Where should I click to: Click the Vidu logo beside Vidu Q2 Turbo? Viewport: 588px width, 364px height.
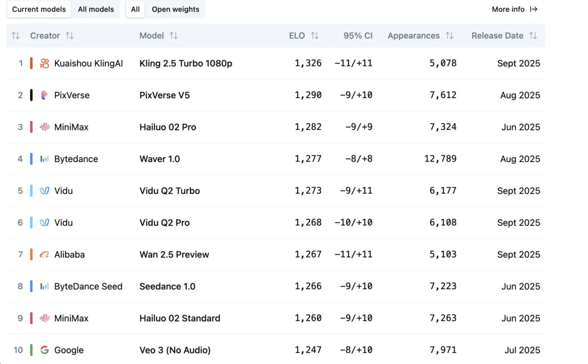click(x=44, y=191)
